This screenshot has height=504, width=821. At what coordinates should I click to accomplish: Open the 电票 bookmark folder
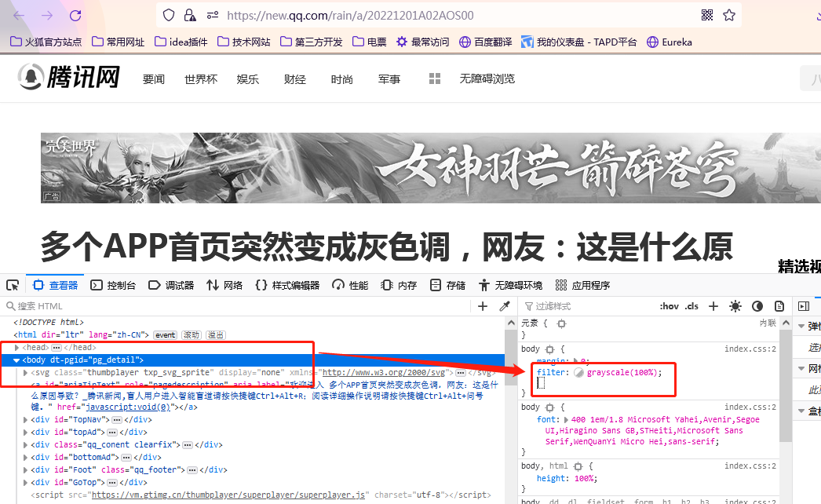click(370, 42)
